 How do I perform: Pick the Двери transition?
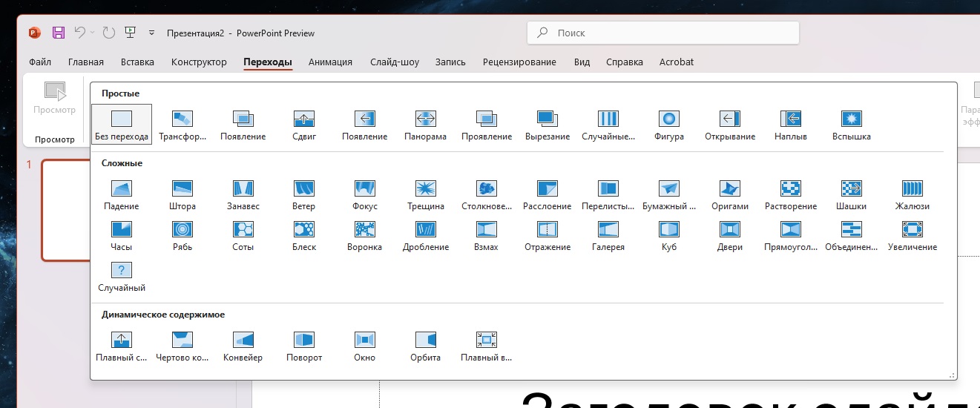pyautogui.click(x=730, y=234)
